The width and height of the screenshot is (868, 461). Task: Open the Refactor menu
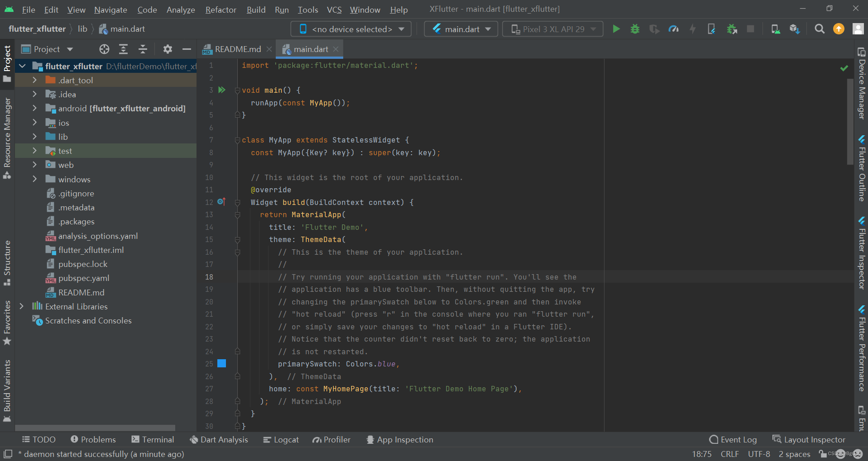click(221, 10)
